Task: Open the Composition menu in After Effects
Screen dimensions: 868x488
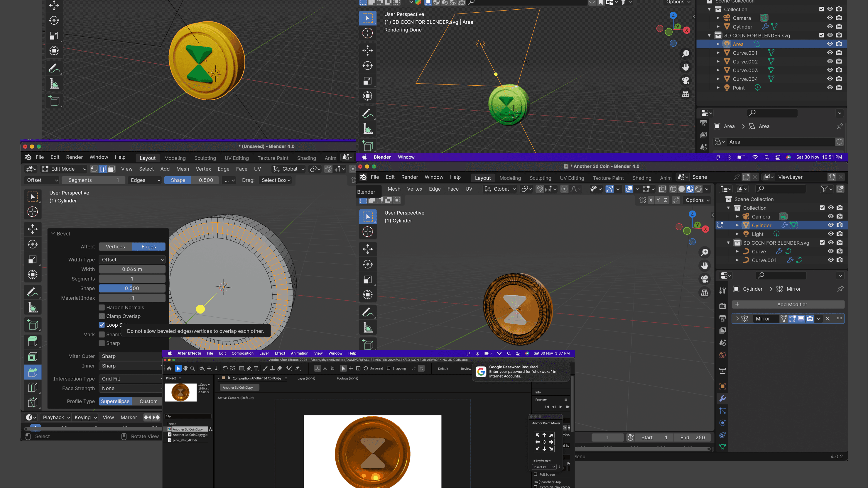Action: click(x=242, y=353)
